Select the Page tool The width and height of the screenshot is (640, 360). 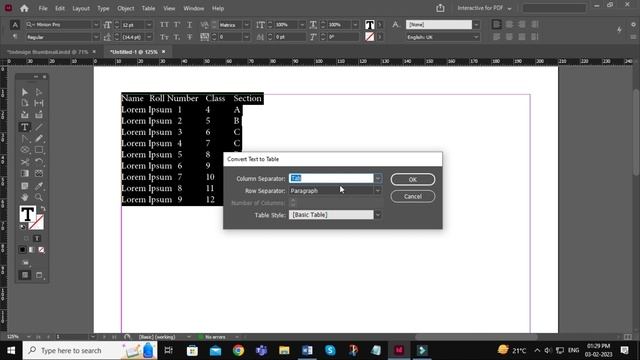click(24, 103)
